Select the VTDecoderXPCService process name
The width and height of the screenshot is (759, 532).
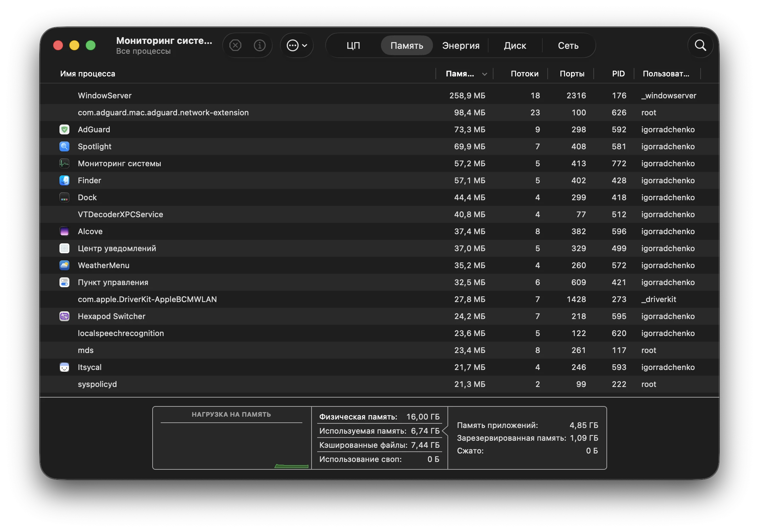[120, 214]
